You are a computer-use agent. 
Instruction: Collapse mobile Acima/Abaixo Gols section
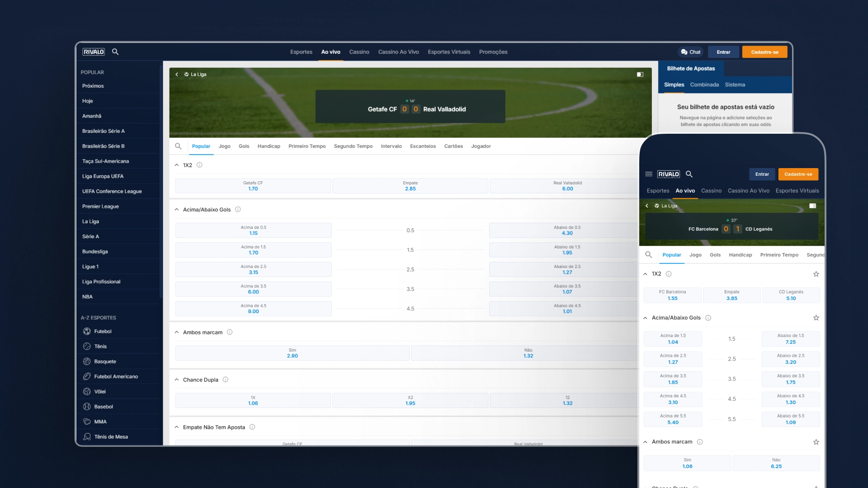pyautogui.click(x=646, y=318)
